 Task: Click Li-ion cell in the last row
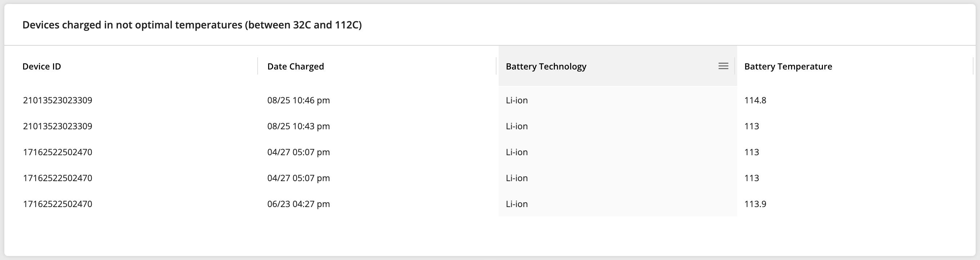[517, 204]
